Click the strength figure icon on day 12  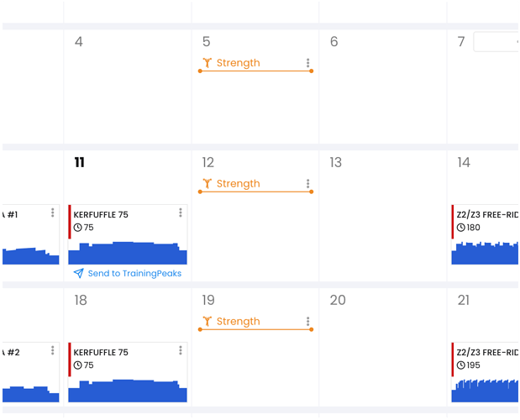click(x=207, y=184)
